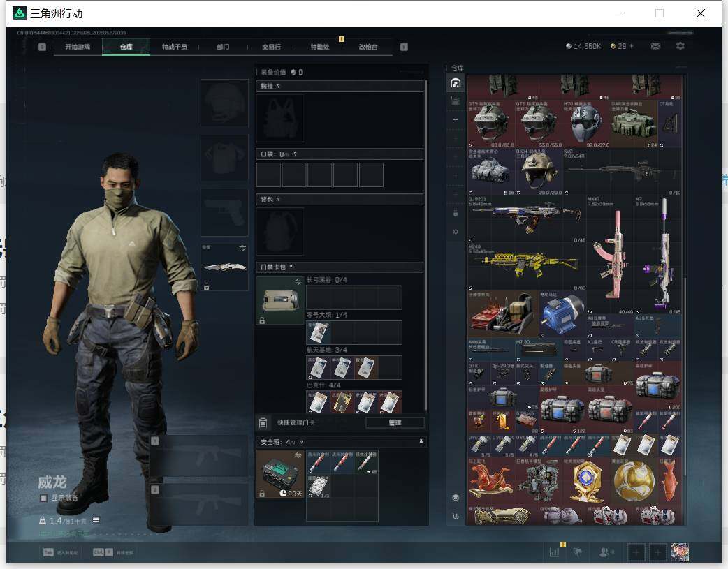Select the empty chest rig slot

tap(280, 119)
